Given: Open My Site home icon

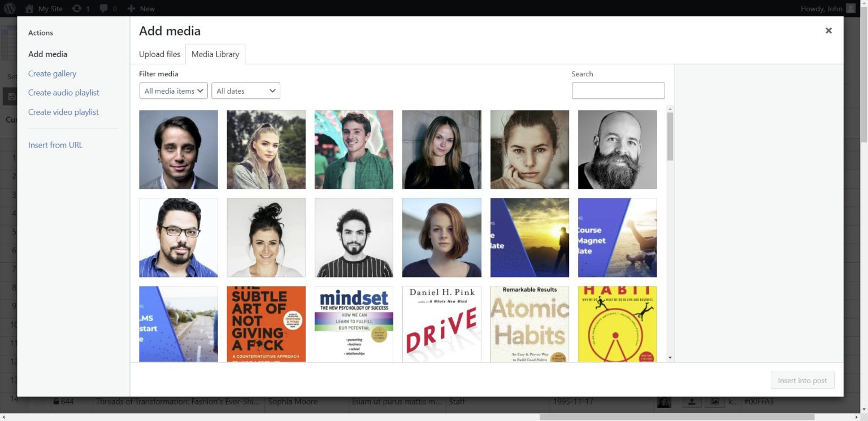Looking at the screenshot, I should [29, 8].
